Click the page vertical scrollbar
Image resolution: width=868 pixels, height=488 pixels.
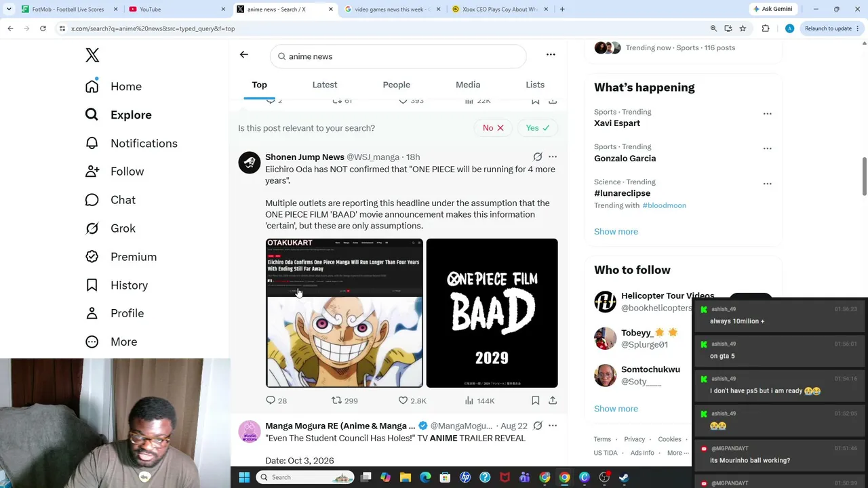pyautogui.click(x=864, y=176)
